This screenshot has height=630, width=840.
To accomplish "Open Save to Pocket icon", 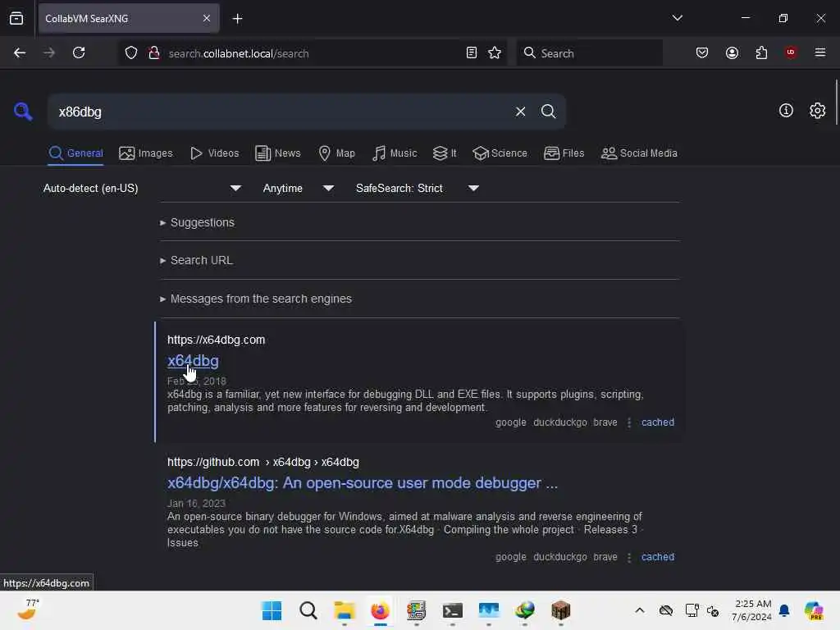I will click(x=702, y=53).
